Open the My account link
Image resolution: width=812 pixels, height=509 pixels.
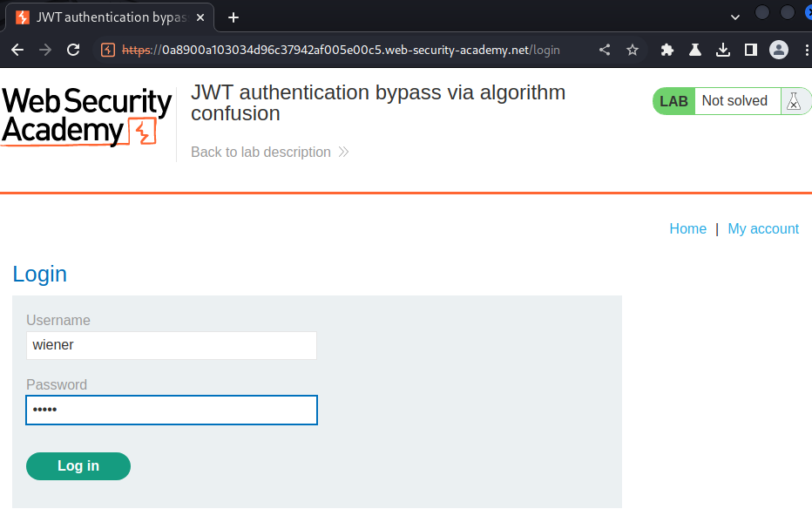tap(763, 228)
